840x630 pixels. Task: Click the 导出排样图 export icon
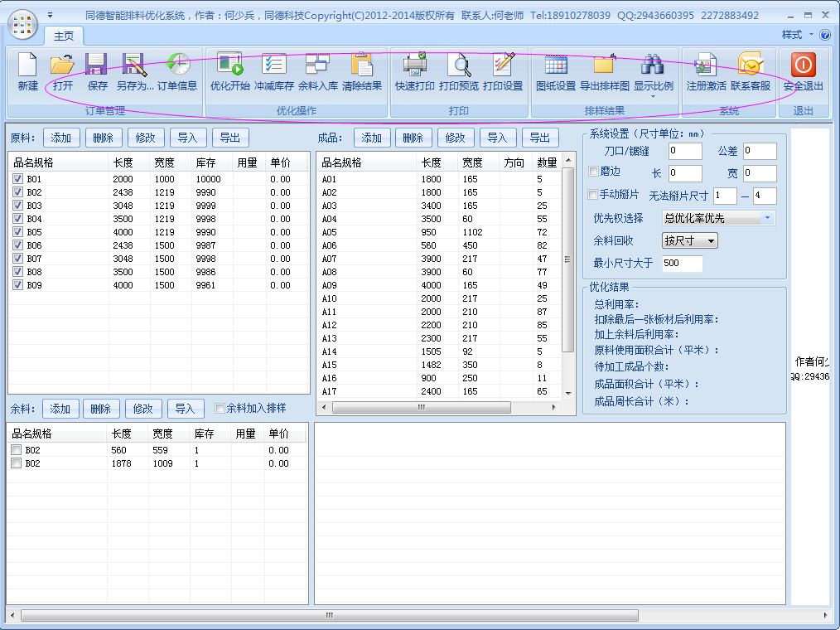[604, 65]
